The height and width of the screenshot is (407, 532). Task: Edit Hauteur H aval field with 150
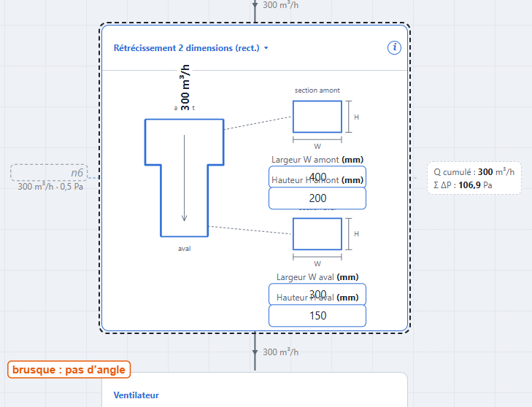[x=317, y=315]
